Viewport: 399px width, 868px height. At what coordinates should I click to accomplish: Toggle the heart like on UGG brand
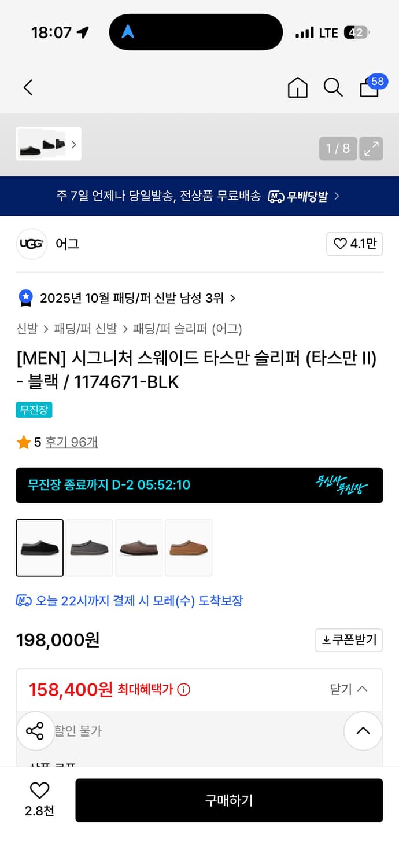[354, 244]
